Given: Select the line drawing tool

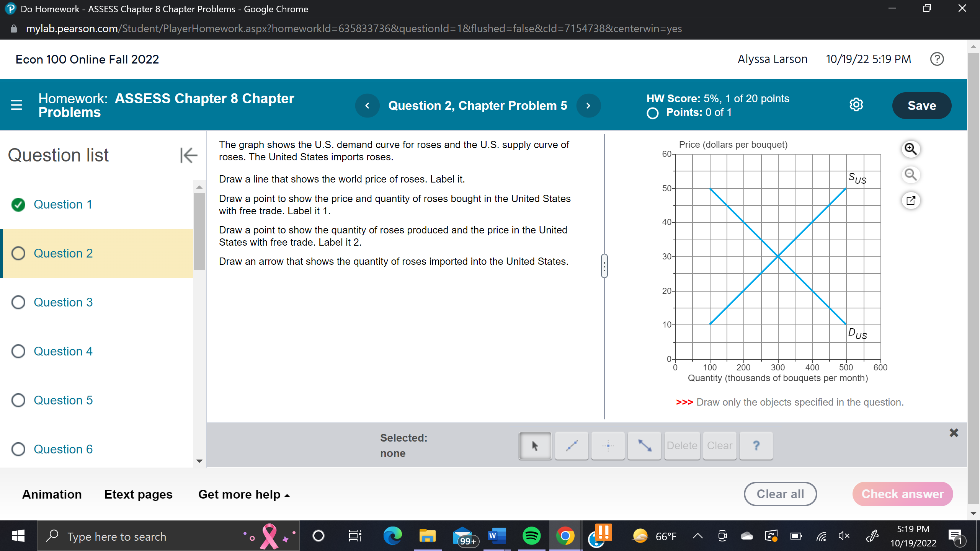Looking at the screenshot, I should click(571, 445).
